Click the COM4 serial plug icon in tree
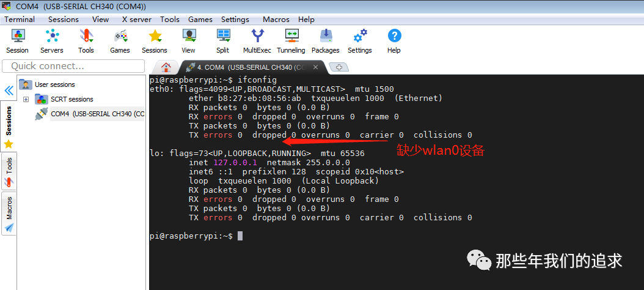The image size is (644, 290). [x=42, y=114]
